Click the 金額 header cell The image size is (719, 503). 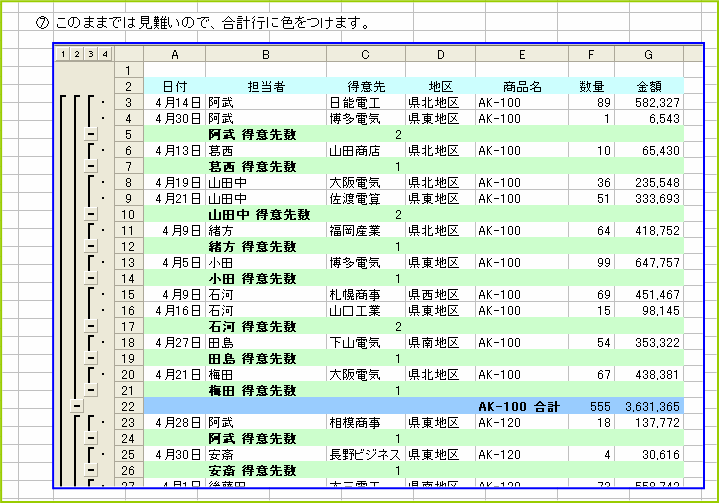tap(648, 86)
